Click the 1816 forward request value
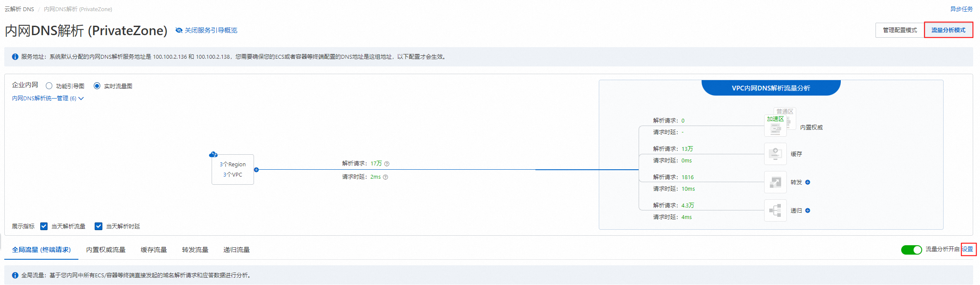980x285 pixels. (x=687, y=177)
